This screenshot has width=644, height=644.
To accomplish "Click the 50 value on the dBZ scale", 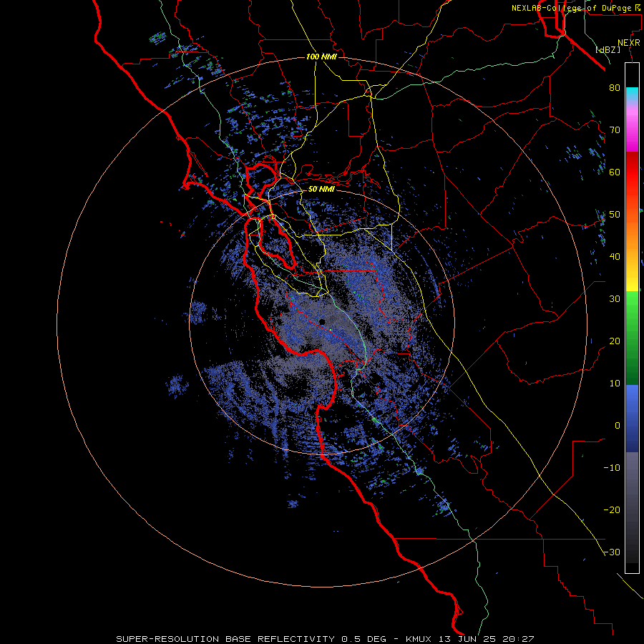I will click(x=615, y=215).
